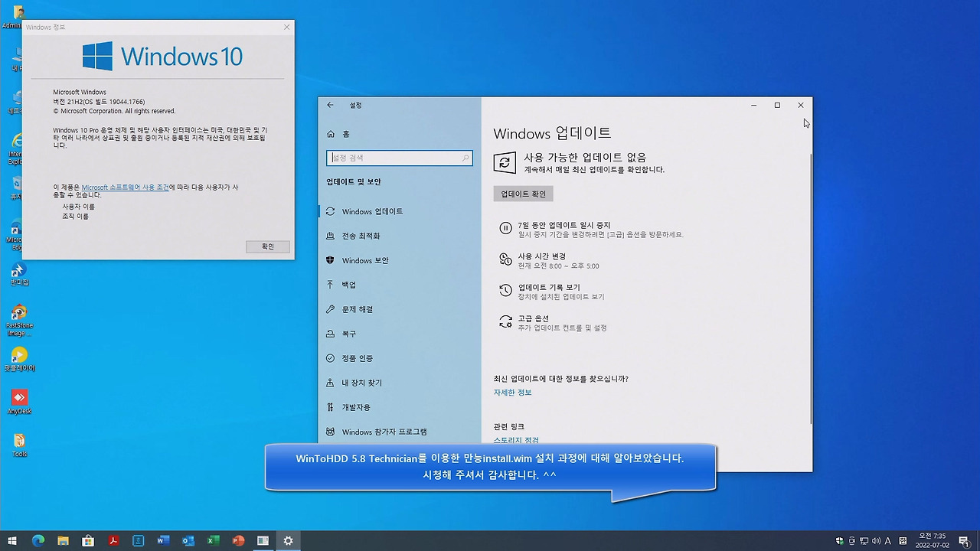Open the FastStone Image desktop icon
Screen dimensions: 980x551
(19, 320)
